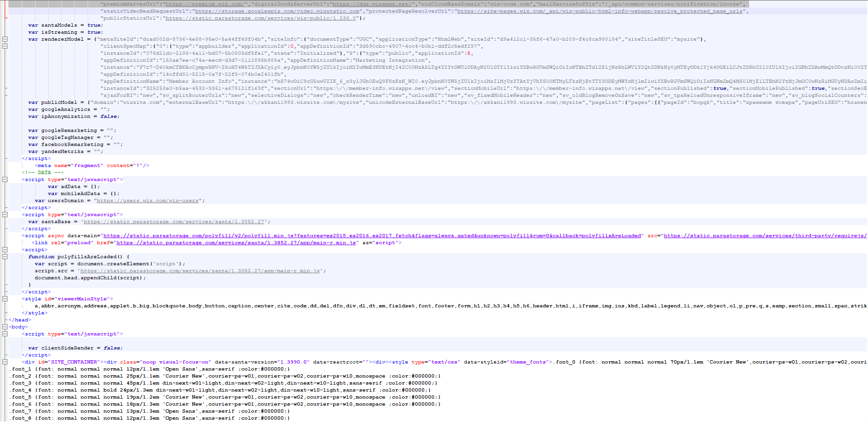Click the 'var publicModel' line
868x422 pixels.
click(x=447, y=102)
